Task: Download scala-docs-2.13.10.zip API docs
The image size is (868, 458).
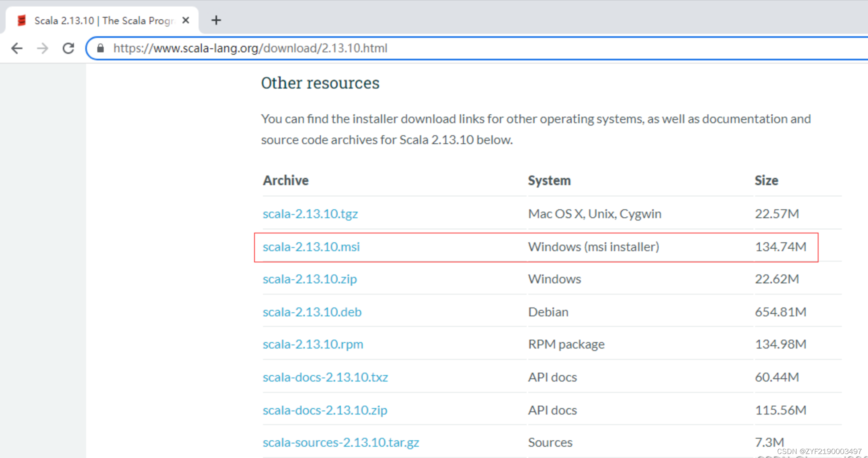Action: (325, 410)
